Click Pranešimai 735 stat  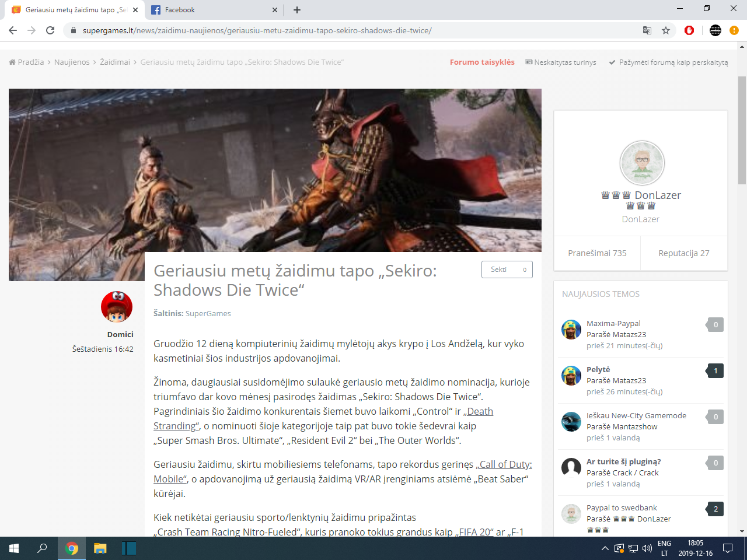597,253
